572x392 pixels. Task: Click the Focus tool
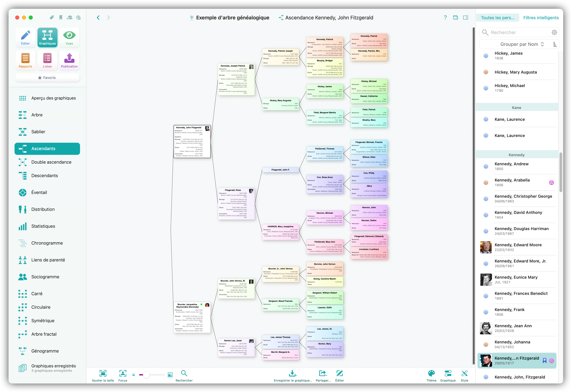pos(123,375)
